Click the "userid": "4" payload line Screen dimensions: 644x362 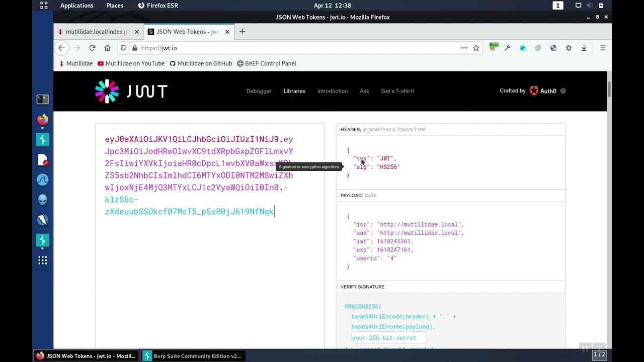[x=375, y=258]
